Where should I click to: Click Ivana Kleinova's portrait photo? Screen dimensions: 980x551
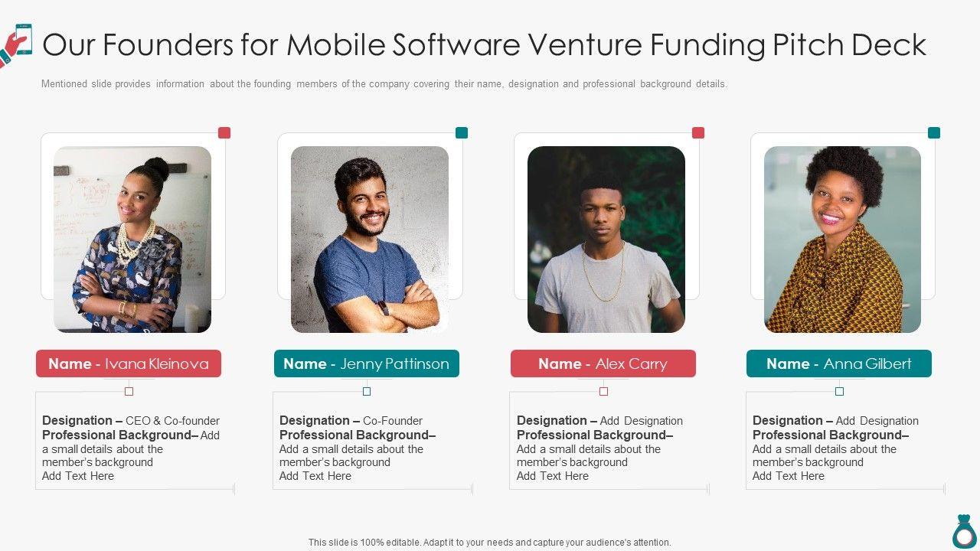(x=132, y=239)
